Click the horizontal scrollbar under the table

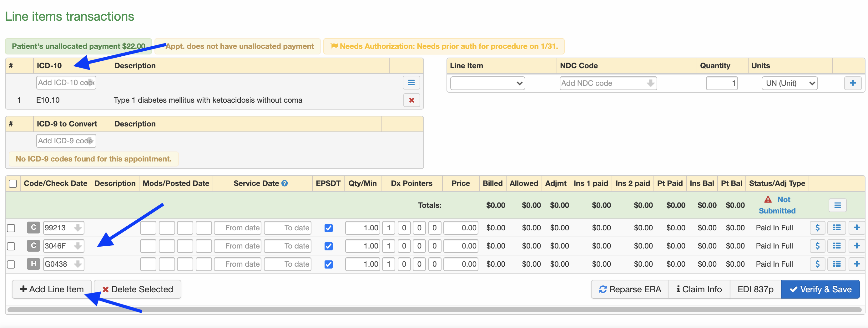point(434,310)
